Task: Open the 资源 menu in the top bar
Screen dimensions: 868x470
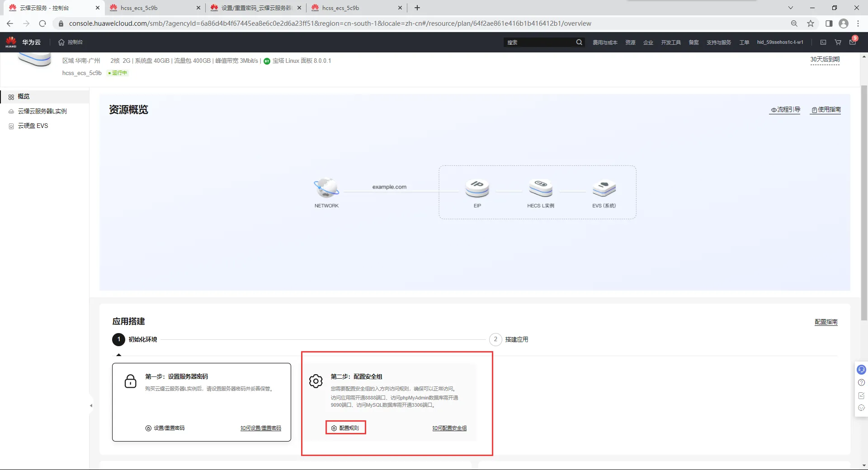Action: pos(630,42)
